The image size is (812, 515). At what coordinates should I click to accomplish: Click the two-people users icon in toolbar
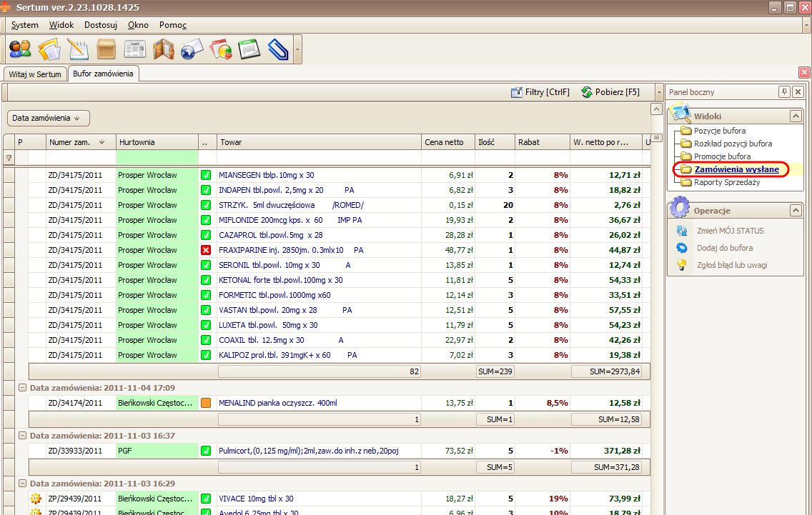[x=20, y=49]
